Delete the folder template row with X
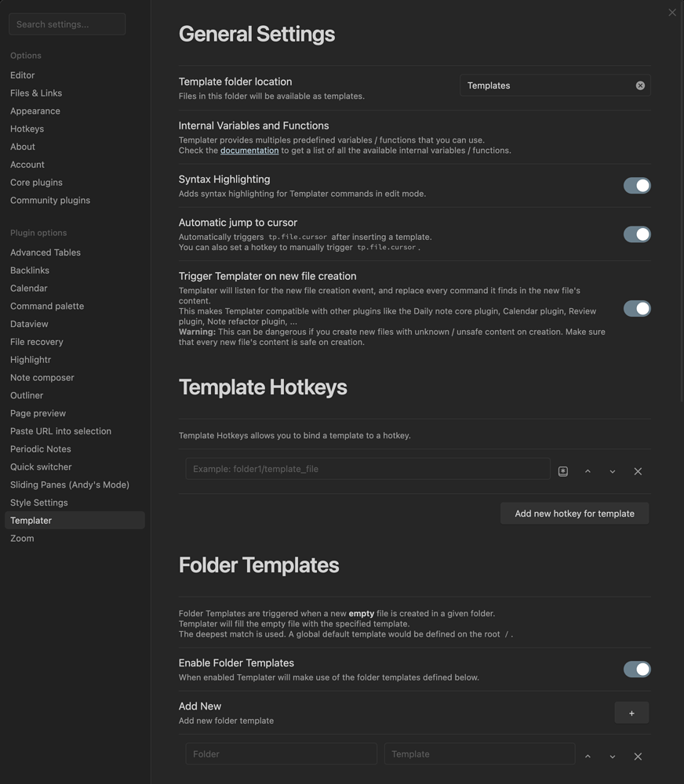This screenshot has height=784, width=684. [x=638, y=756]
